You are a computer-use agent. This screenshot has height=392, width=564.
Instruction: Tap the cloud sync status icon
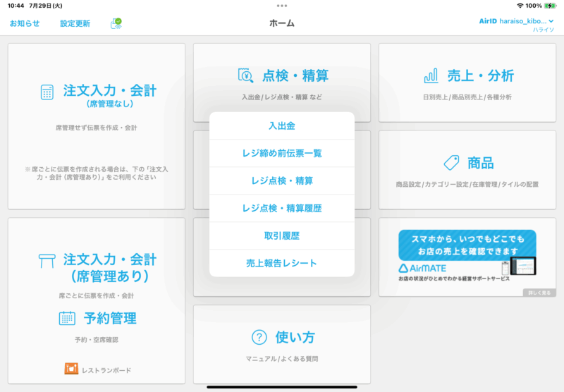(x=116, y=23)
